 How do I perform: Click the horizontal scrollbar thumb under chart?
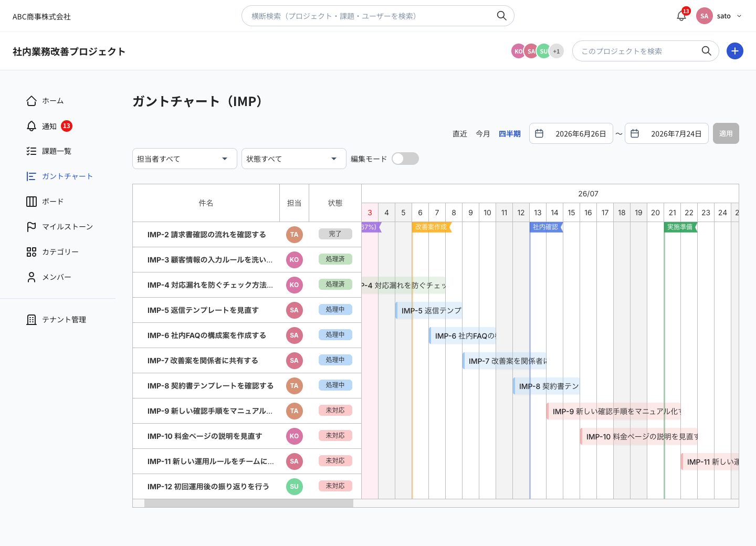pyautogui.click(x=249, y=503)
